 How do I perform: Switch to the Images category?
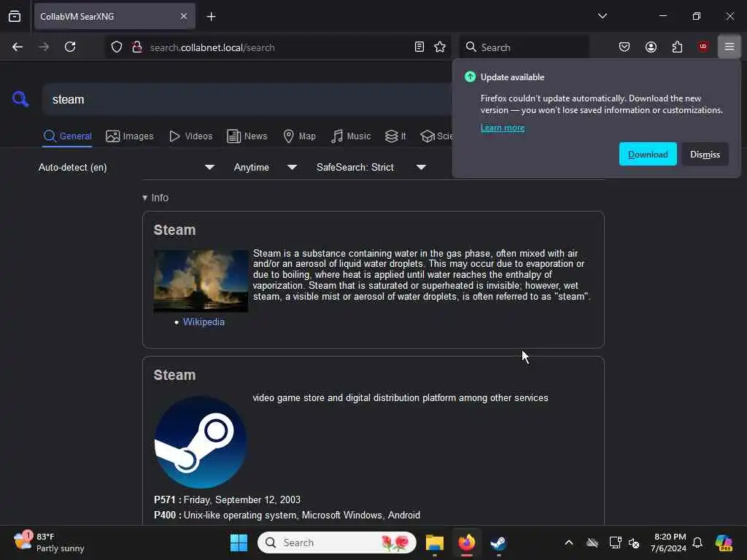pos(130,136)
